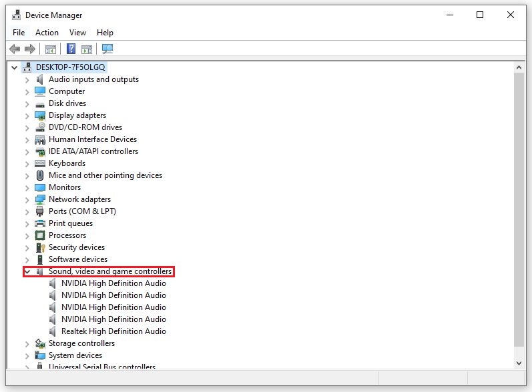Screen dimensions: 532x392
Task: Select the DVD/CD-ROM drives label
Action: pos(85,127)
